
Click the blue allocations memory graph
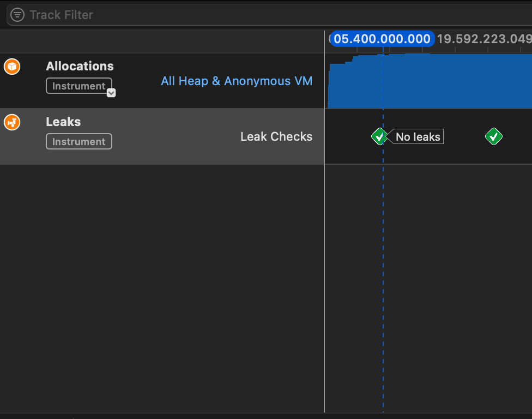pyautogui.click(x=429, y=81)
